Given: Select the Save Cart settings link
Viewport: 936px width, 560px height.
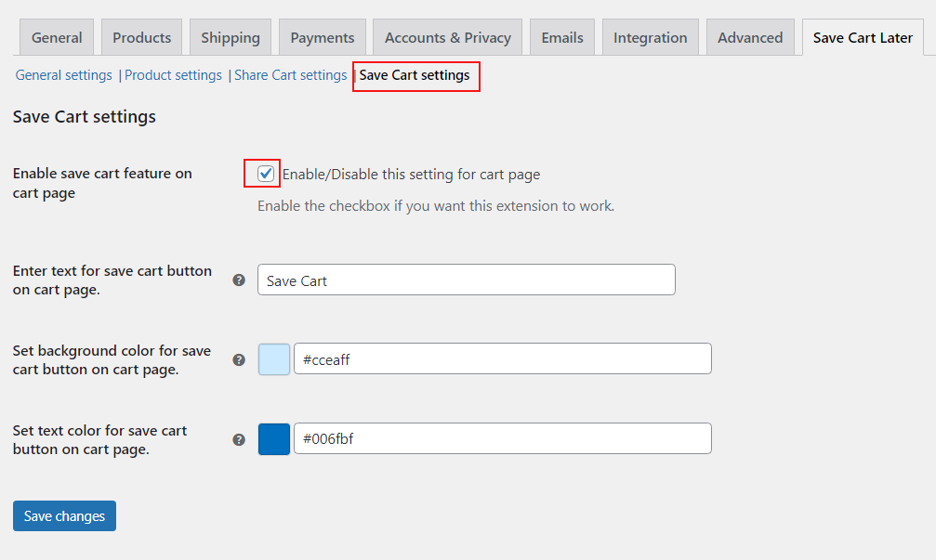Looking at the screenshot, I should click(415, 77).
